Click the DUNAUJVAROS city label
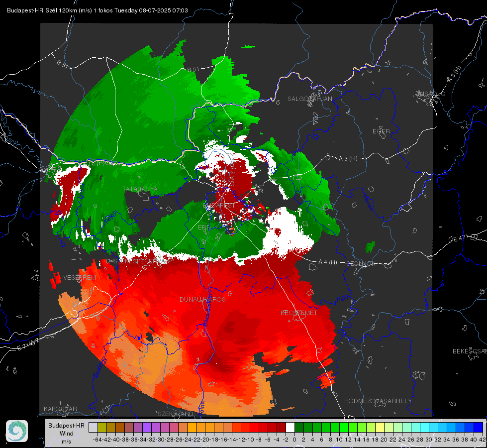Image resolution: width=487 pixels, height=448 pixels. coord(202,299)
